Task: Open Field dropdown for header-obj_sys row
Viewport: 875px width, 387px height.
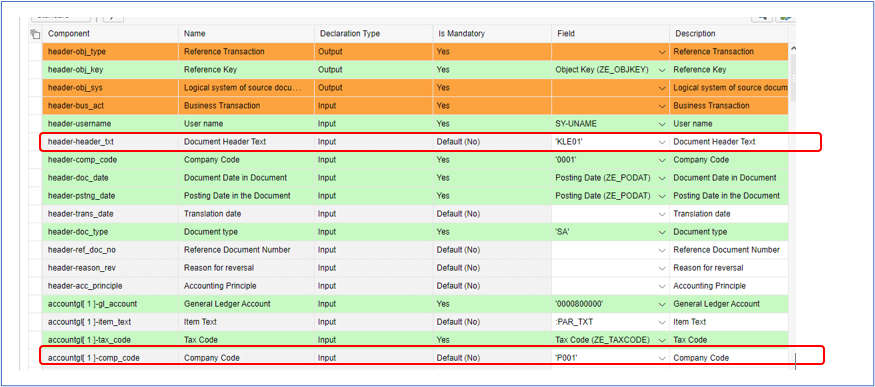Action: (x=662, y=88)
